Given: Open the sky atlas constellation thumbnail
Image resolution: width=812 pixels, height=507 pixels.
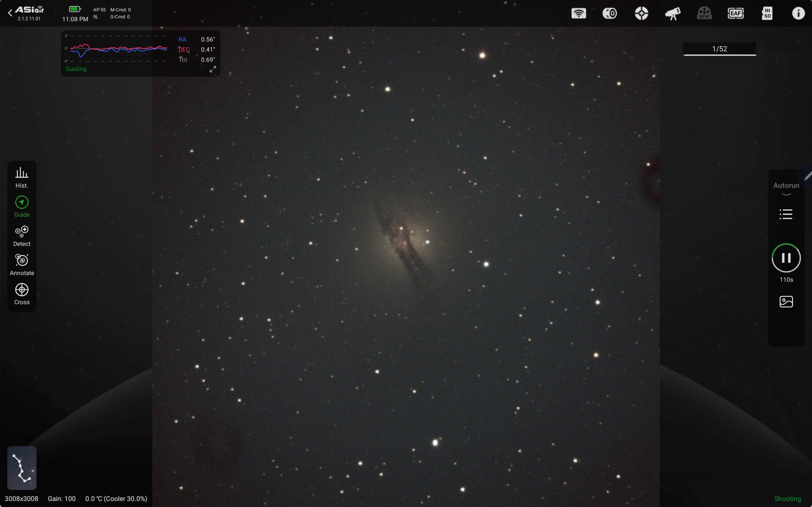Looking at the screenshot, I should point(22,468).
